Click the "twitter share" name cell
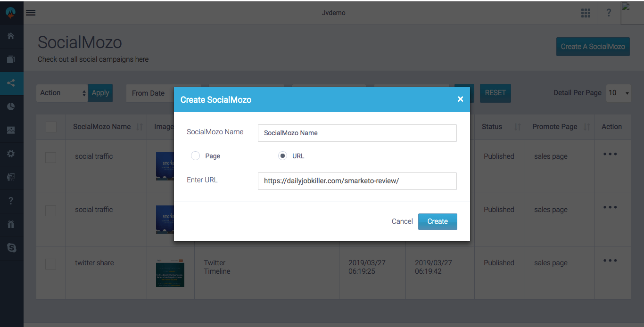Viewport: 644px width, 327px height. click(x=94, y=263)
